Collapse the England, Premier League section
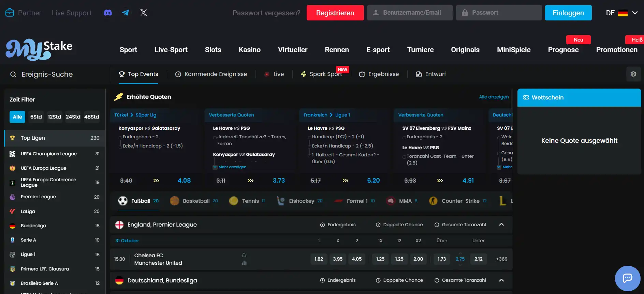Screen dimensions: 644x294 pyautogui.click(x=501, y=225)
